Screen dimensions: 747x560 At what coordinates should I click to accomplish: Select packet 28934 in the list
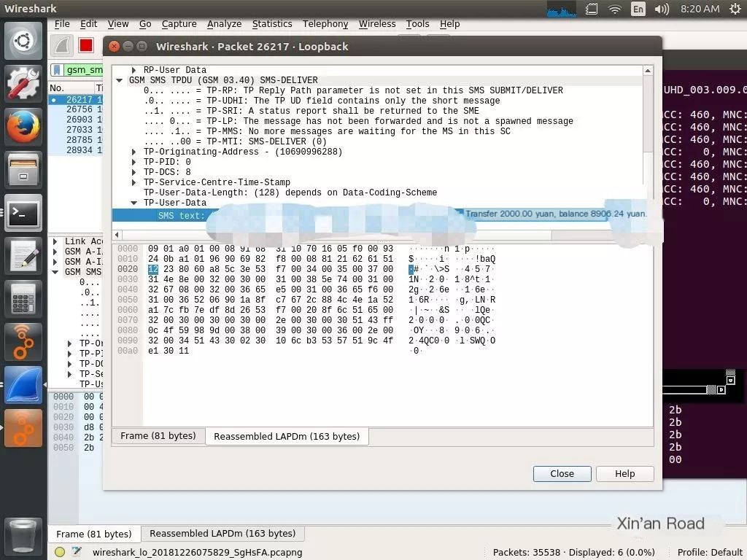coord(76,150)
